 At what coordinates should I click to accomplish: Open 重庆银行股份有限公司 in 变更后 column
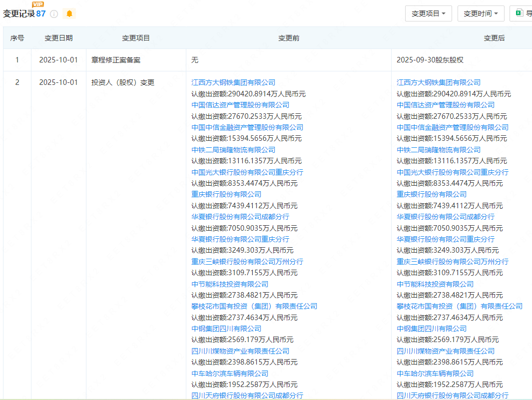432,194
